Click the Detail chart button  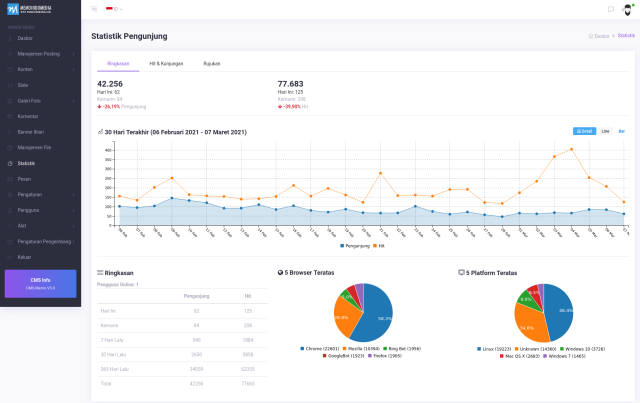coord(584,131)
